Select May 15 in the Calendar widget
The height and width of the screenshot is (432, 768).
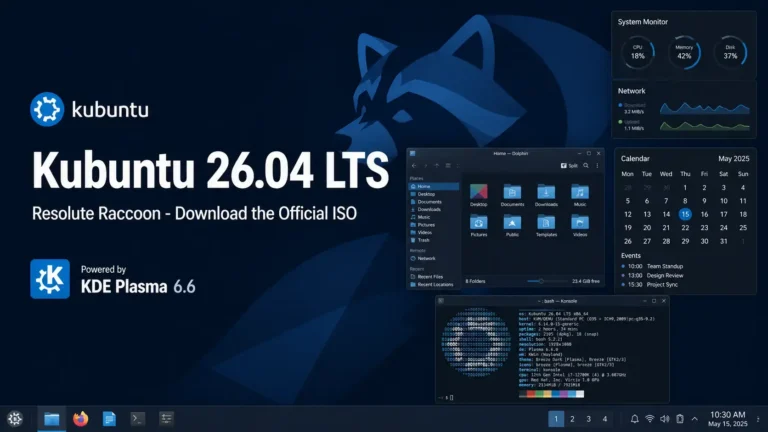point(685,214)
